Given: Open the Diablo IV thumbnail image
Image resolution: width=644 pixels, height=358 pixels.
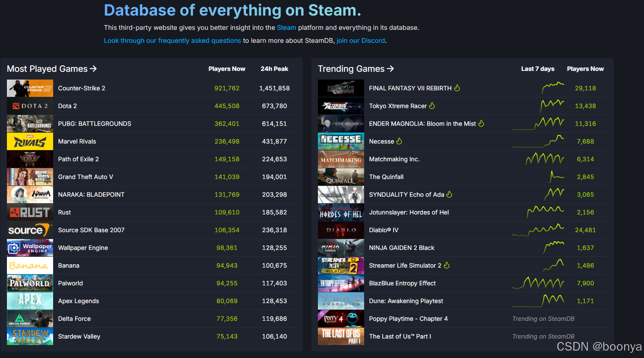Looking at the screenshot, I should coord(341,230).
